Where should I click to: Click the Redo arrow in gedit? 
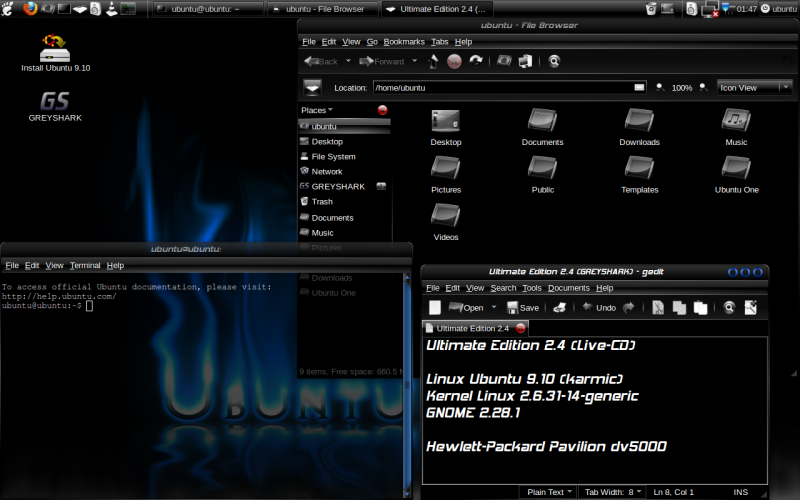tap(629, 307)
